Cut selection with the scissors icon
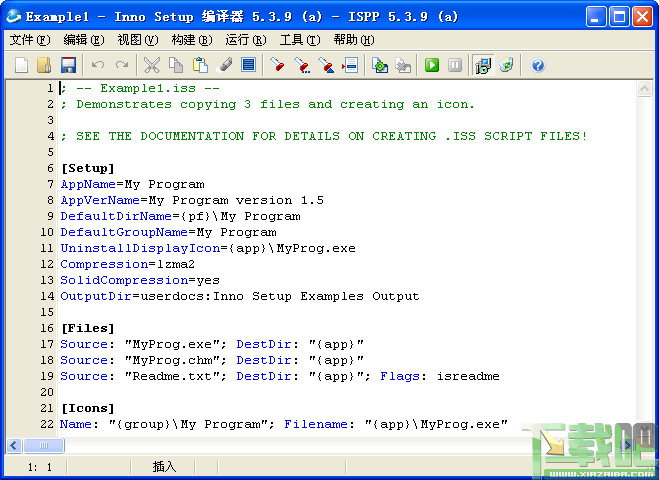 click(152, 65)
